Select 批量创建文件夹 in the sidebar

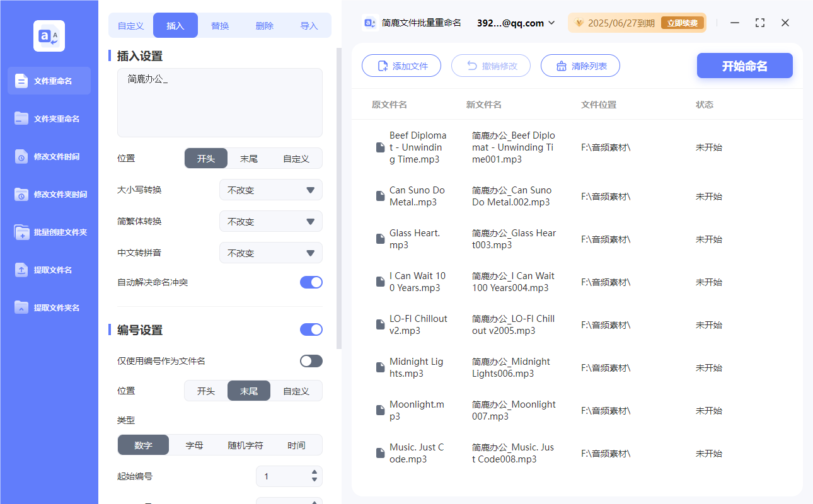[49, 232]
